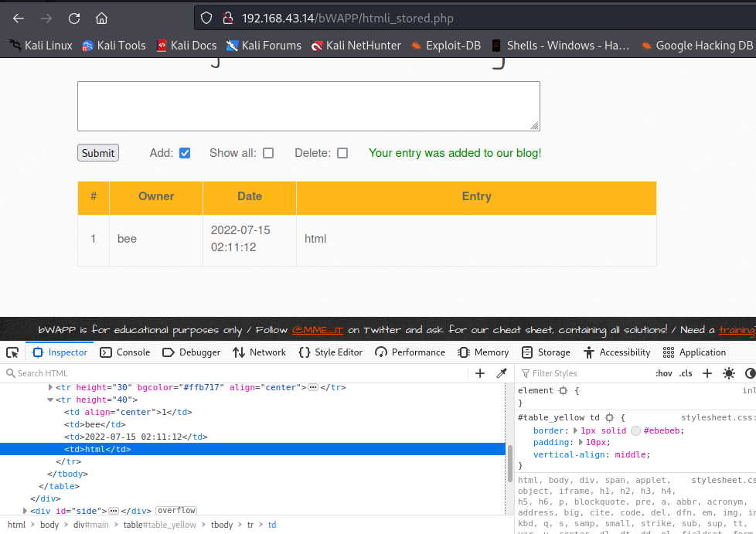This screenshot has width=756, height=534.
Task: Click inside the blog entry text area
Action: click(x=308, y=106)
